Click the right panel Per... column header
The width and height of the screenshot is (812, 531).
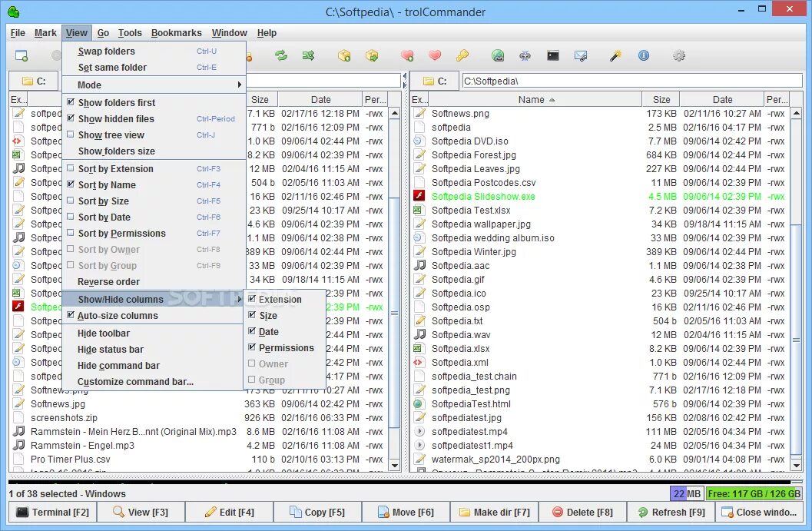[x=777, y=99]
